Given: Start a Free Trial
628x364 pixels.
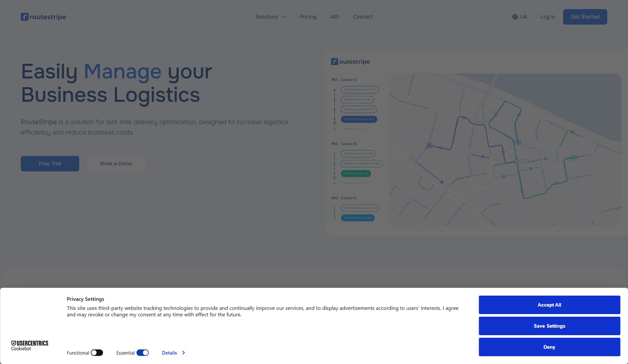Looking at the screenshot, I should (x=50, y=163).
